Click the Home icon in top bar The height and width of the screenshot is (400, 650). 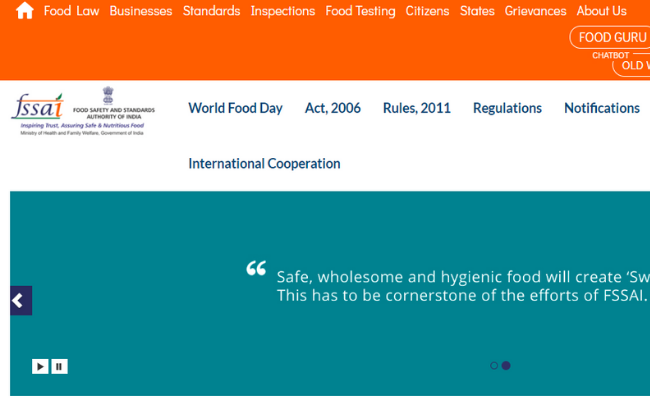click(25, 11)
